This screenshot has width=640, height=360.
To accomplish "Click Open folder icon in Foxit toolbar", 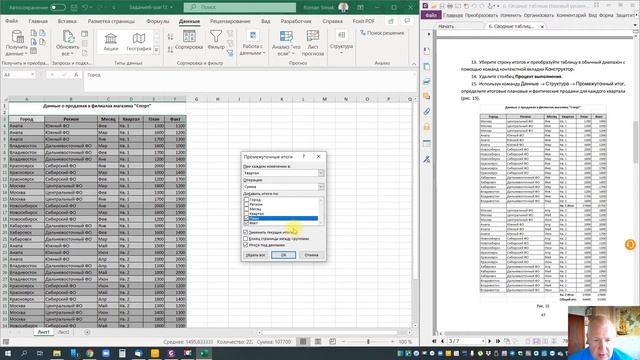I will click(433, 6).
